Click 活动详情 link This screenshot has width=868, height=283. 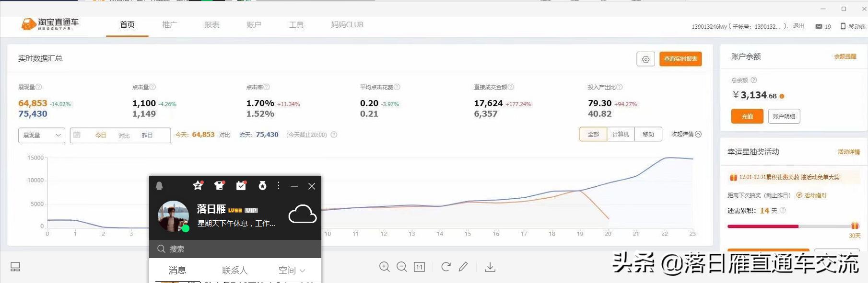coord(849,152)
